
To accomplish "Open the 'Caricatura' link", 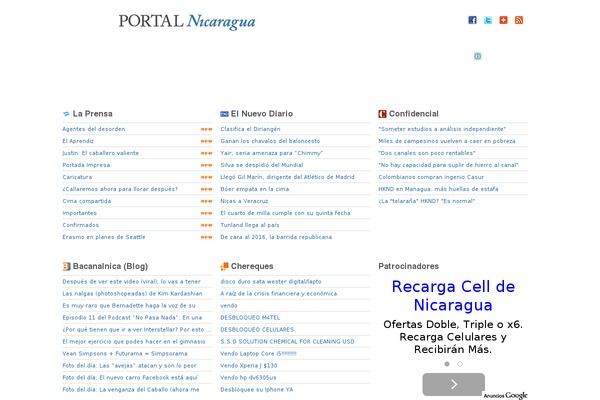I will 77,177.
